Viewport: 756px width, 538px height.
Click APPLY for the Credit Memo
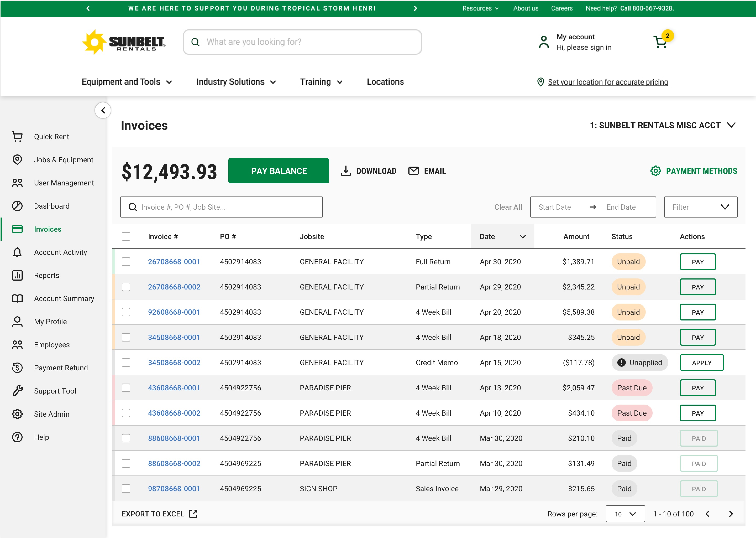click(702, 362)
